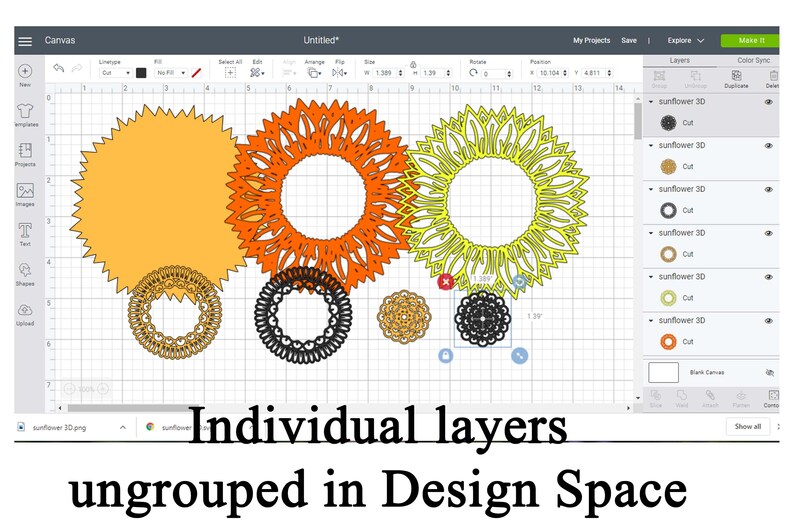Toggle Blank Canvas visibility eye
Screen dimensions: 794x529
(770, 373)
